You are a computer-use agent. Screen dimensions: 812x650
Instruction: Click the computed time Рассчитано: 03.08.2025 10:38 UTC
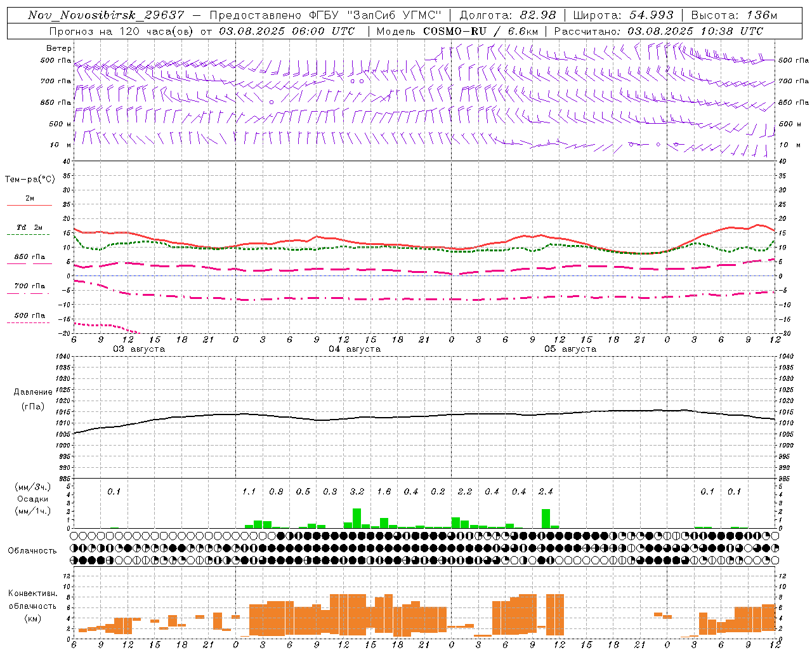coord(658,30)
